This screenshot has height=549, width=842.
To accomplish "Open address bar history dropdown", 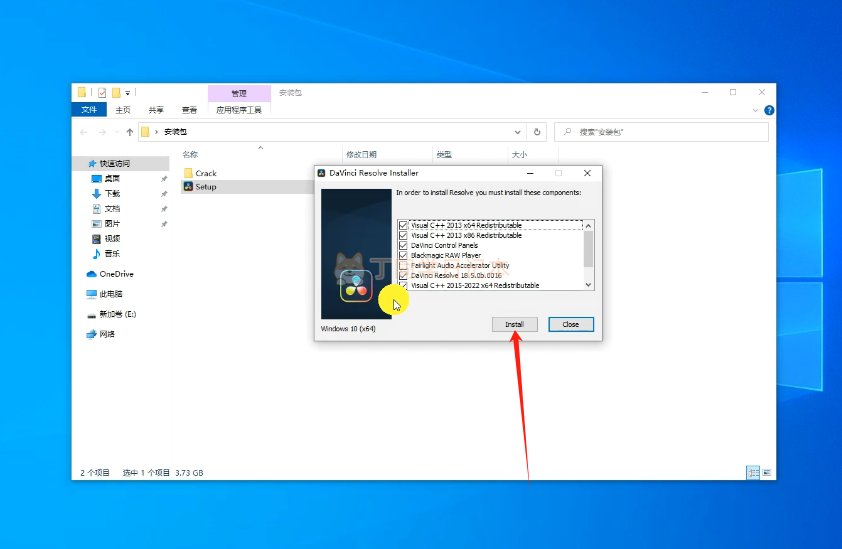I will (x=517, y=132).
